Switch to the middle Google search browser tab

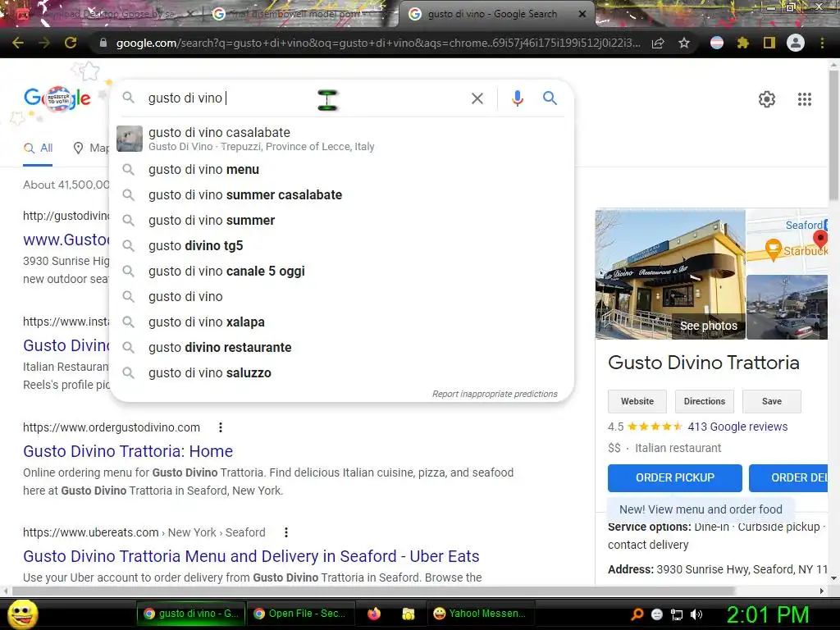click(294, 15)
